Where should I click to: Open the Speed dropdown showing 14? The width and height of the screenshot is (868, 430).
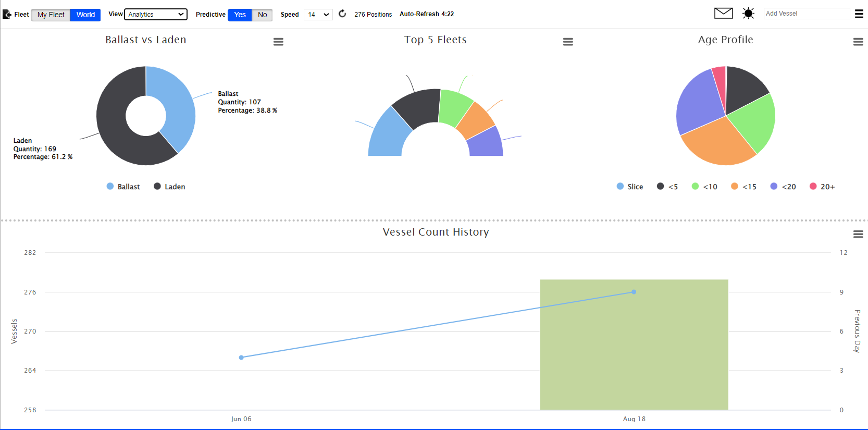pyautogui.click(x=318, y=15)
